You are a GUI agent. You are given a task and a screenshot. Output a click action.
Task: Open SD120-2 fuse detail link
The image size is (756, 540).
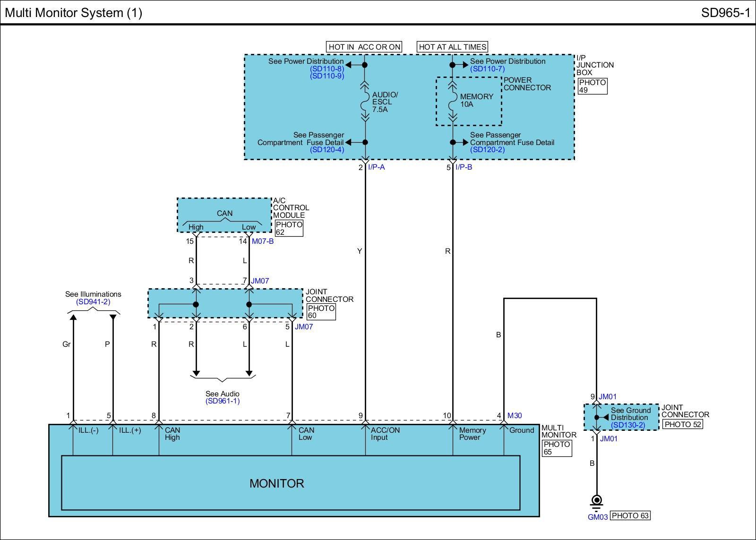(x=487, y=150)
